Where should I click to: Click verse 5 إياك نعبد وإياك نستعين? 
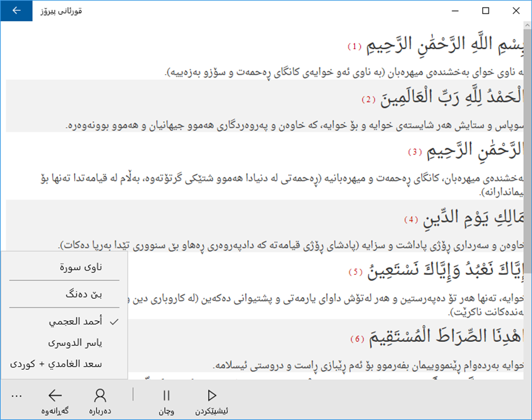coord(445,270)
